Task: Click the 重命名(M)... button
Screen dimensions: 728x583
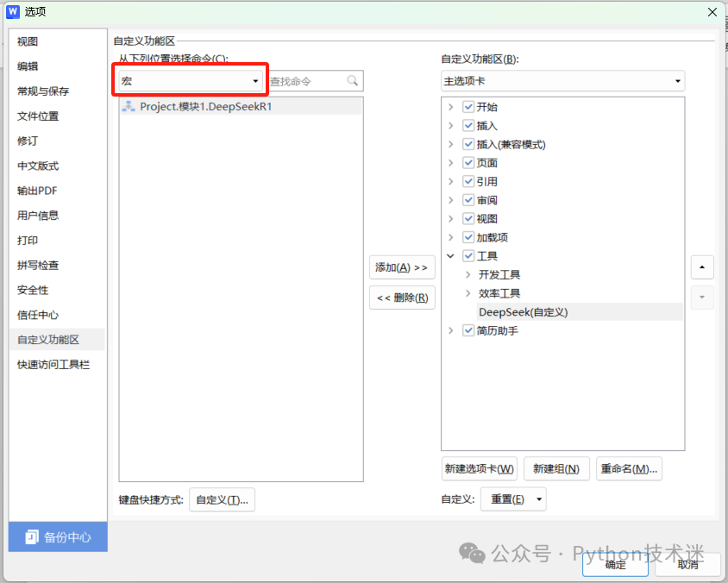Action: tap(629, 469)
